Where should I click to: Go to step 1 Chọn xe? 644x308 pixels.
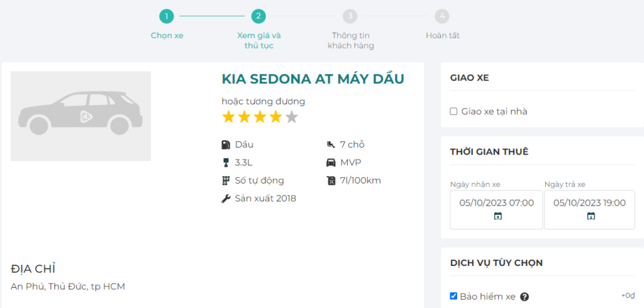point(167,16)
